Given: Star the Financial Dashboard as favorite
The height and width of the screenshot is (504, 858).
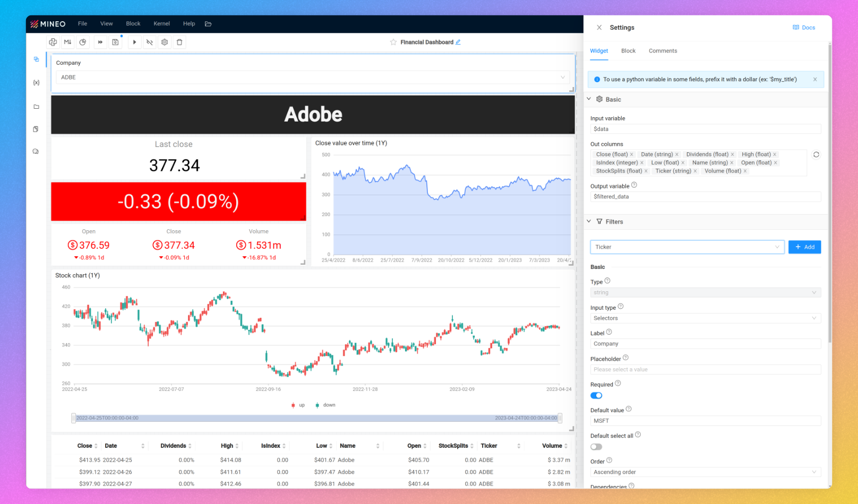Looking at the screenshot, I should click(x=393, y=42).
